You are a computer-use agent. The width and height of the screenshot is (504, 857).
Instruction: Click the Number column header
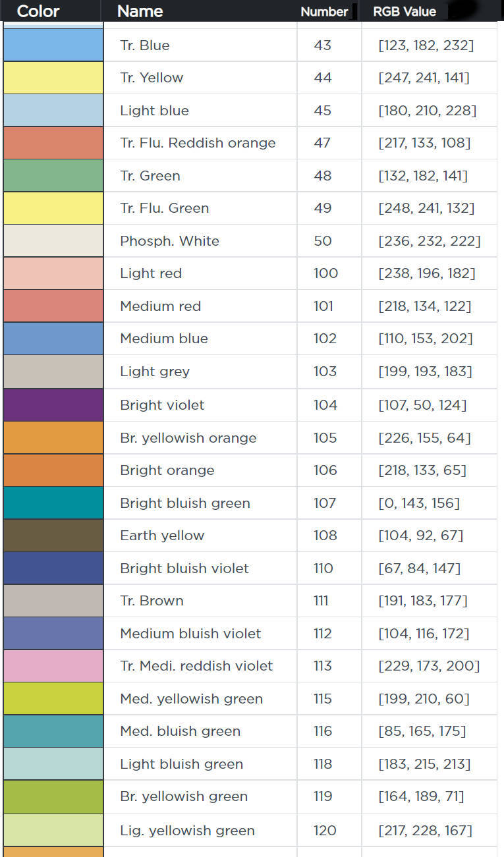(324, 11)
